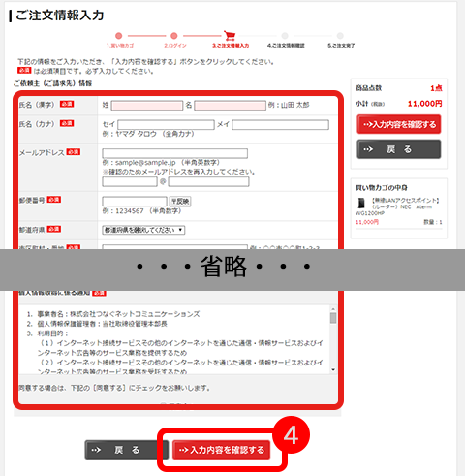This screenshot has height=476, width=465.
Task: Click the postal code 反映 button
Action: pos(180,202)
